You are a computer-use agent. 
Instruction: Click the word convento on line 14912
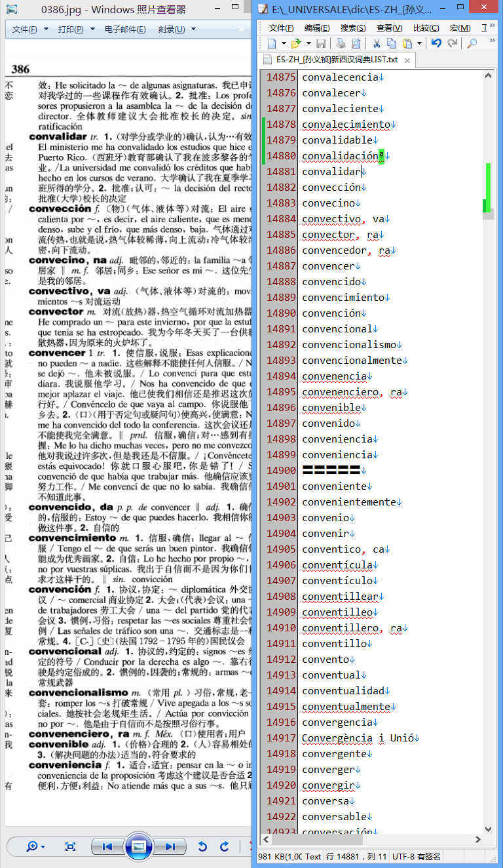tap(326, 659)
